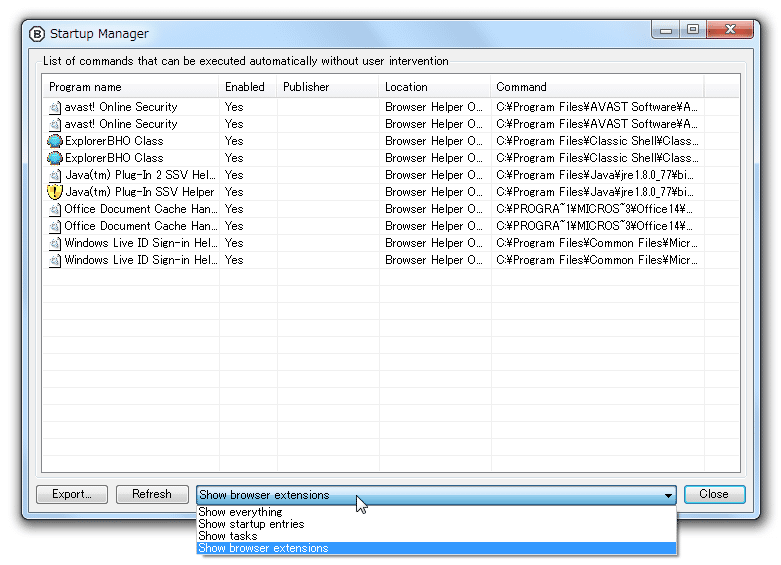Sort by Enabled column header
This screenshot has width=781, height=565.
coord(248,87)
